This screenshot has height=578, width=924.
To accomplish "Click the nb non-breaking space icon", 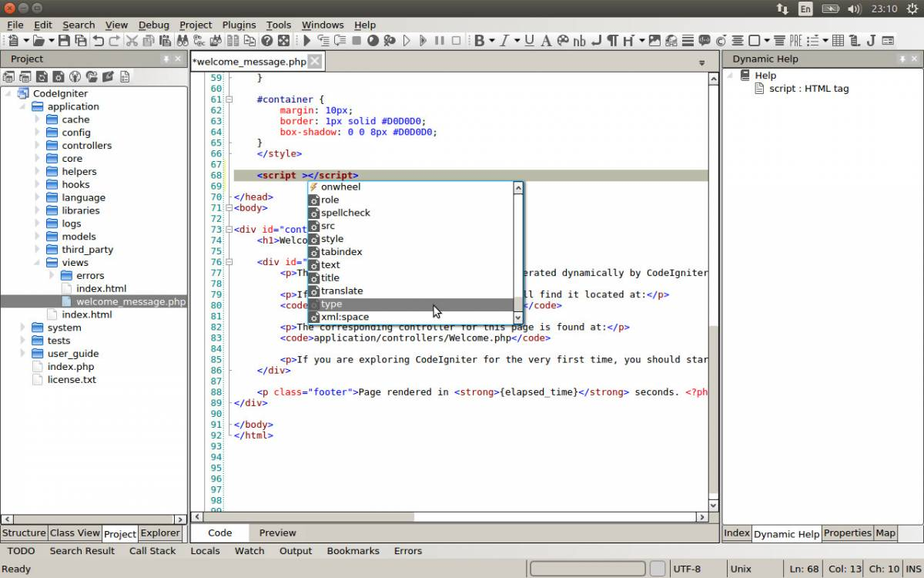I will 579,40.
